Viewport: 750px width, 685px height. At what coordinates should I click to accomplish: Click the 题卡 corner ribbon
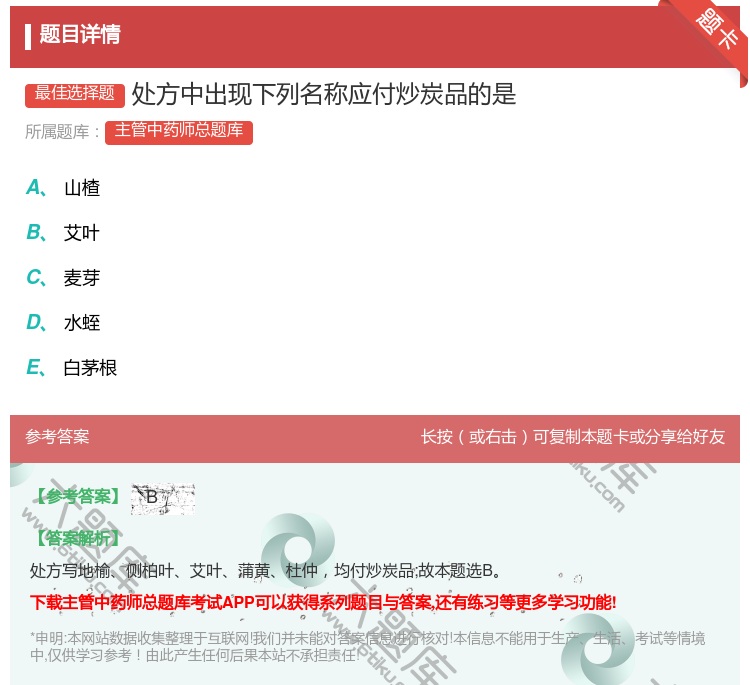(x=717, y=29)
